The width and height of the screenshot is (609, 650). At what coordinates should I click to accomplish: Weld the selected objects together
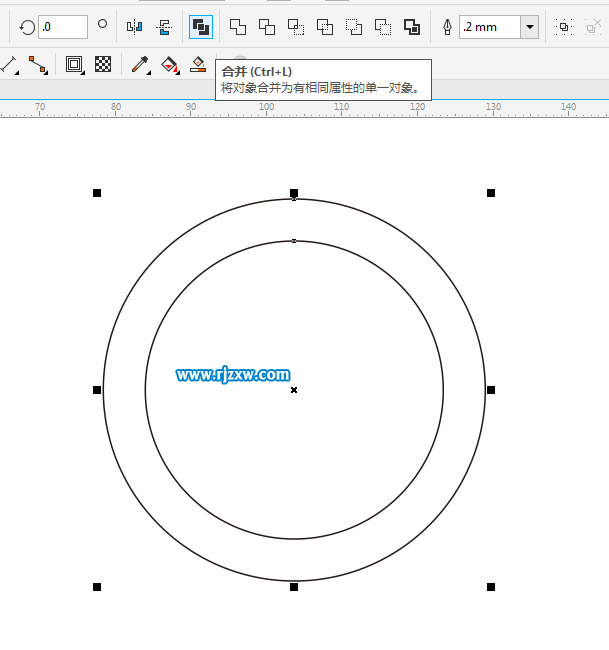coord(238,27)
